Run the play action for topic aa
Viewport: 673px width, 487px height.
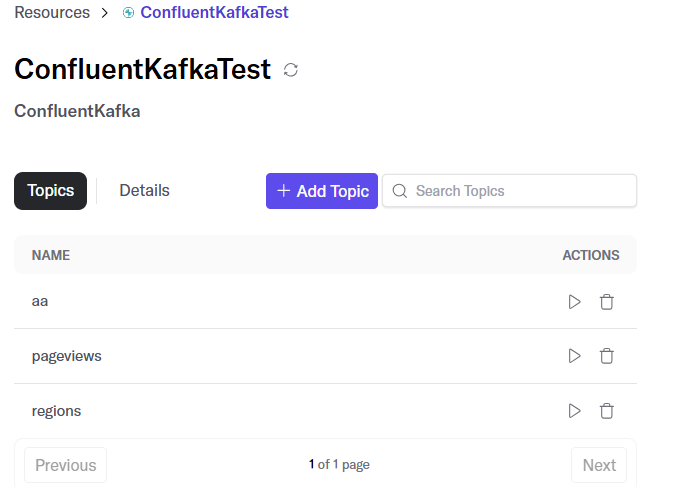point(574,302)
